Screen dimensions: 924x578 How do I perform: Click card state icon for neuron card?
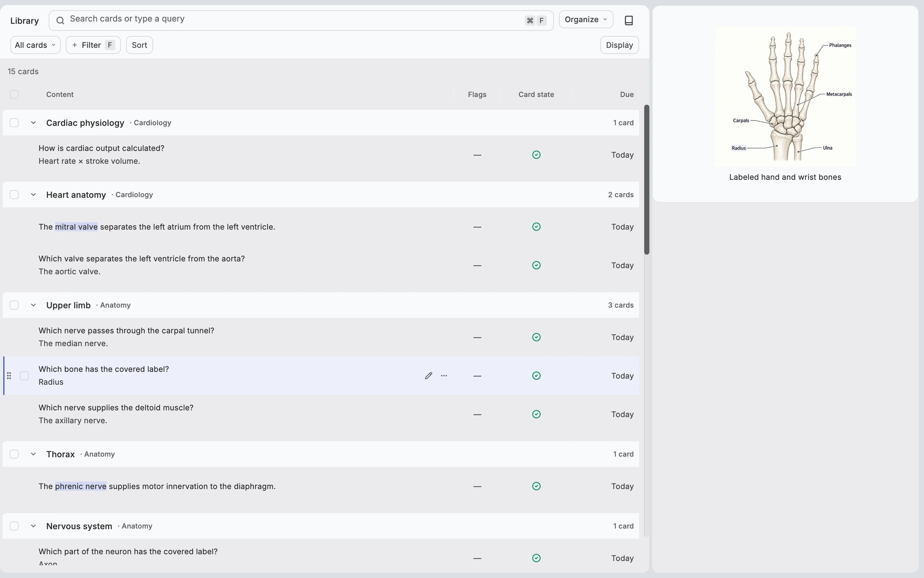(x=536, y=558)
